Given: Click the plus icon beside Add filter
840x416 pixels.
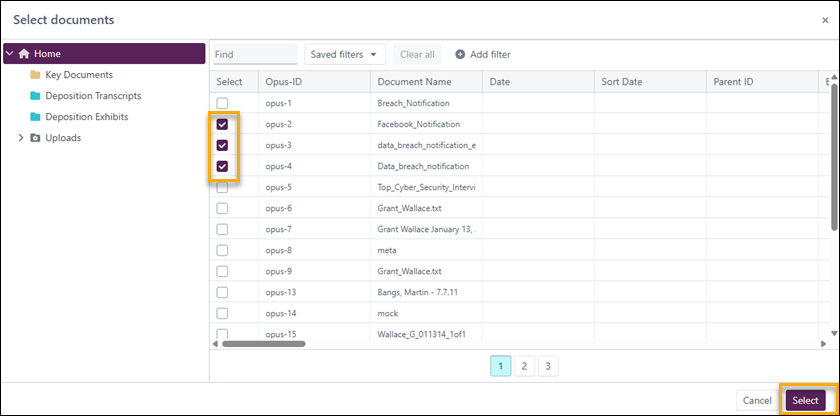Looking at the screenshot, I should coord(460,54).
